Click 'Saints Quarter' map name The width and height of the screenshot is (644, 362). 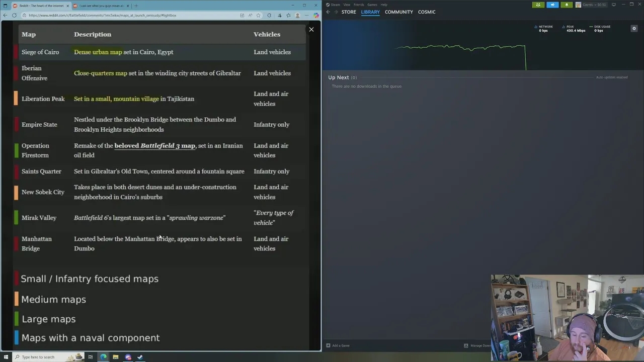pyautogui.click(x=41, y=171)
